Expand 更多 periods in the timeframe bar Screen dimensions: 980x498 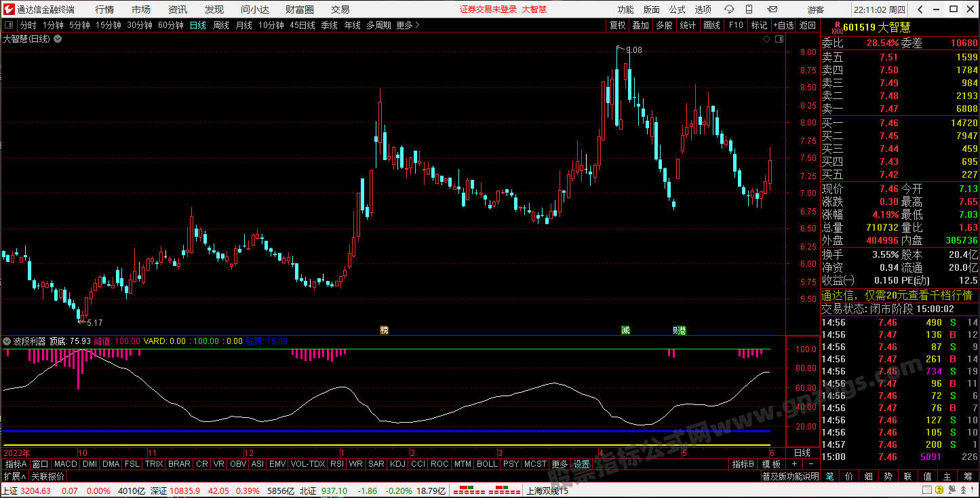408,25
